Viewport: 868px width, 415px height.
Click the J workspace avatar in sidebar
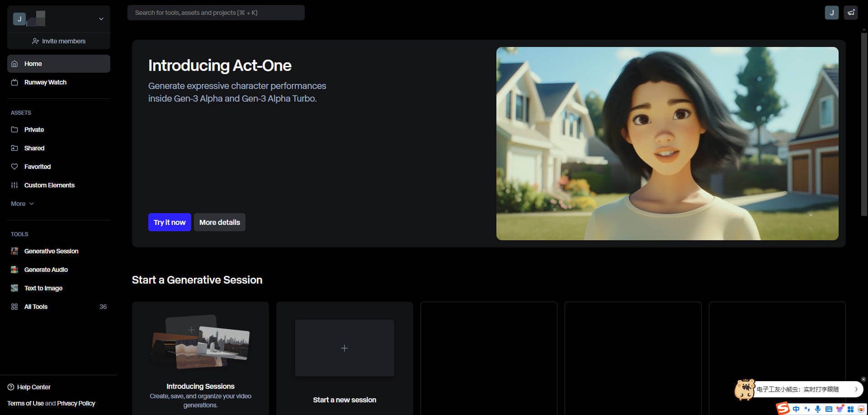coord(19,19)
